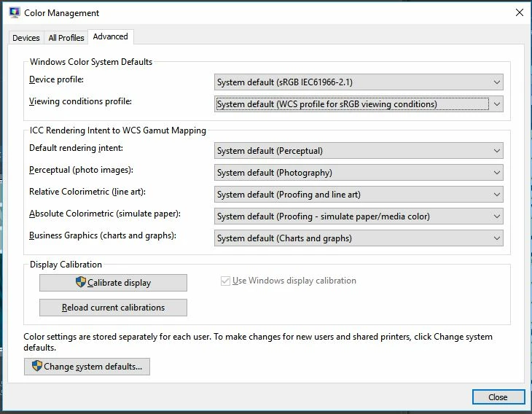Click the Windows Color System Defaults heading
532x414 pixels.
tap(91, 62)
